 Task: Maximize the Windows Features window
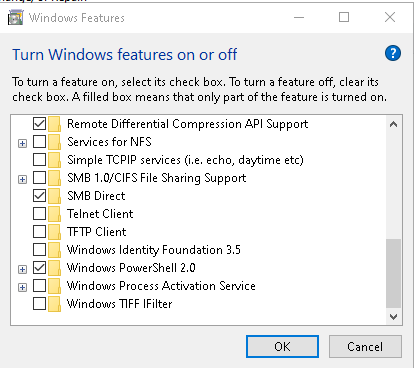pyautogui.click(x=344, y=17)
